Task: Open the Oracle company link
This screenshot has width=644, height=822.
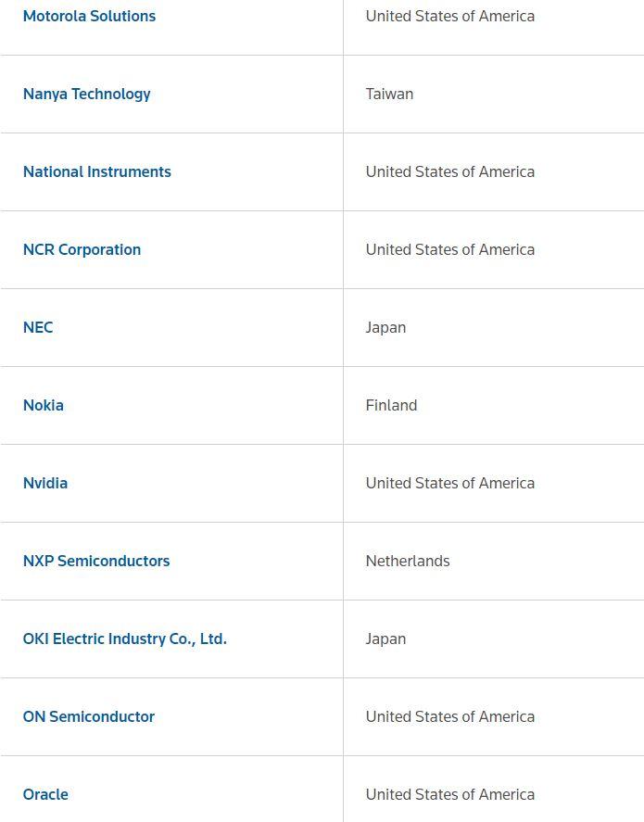Action: point(45,795)
